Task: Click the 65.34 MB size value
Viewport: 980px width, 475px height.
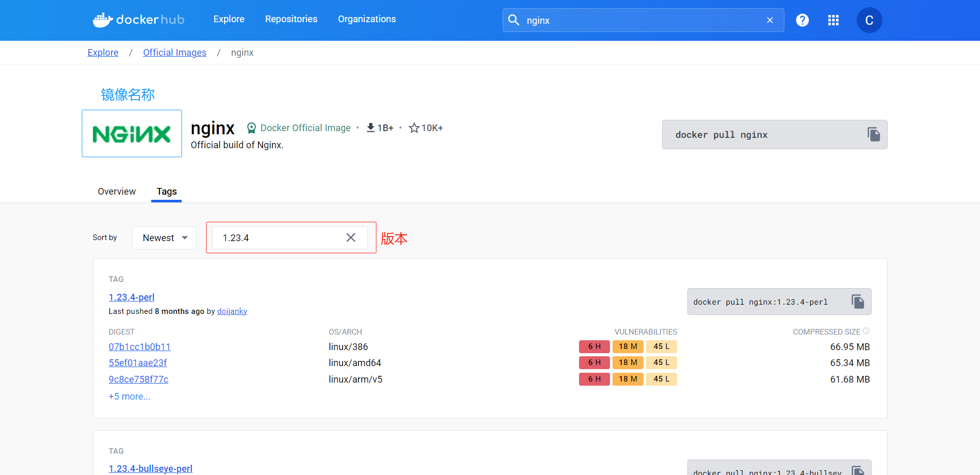Action: 849,363
